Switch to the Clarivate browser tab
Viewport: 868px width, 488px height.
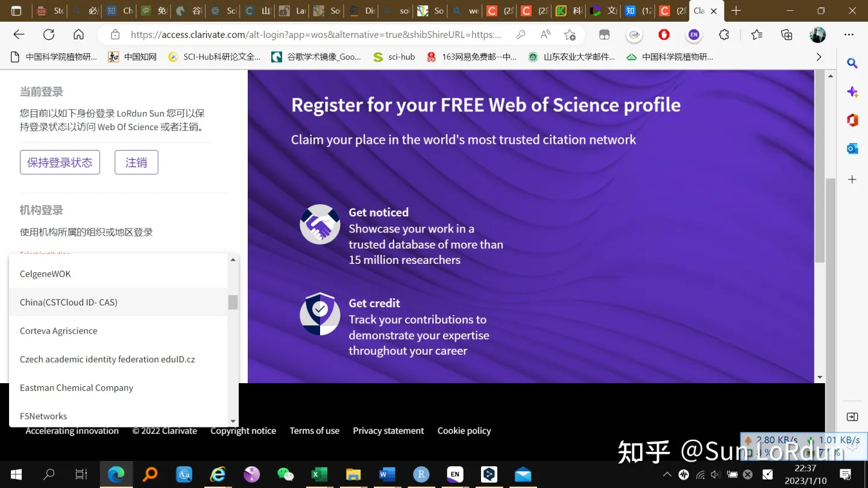[x=699, y=10]
